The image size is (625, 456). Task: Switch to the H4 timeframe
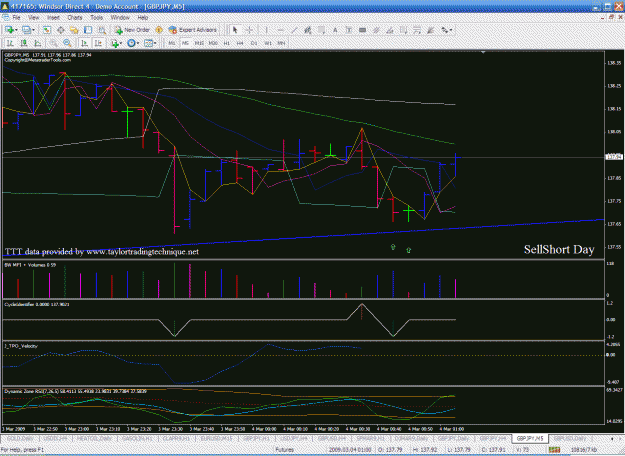click(240, 43)
